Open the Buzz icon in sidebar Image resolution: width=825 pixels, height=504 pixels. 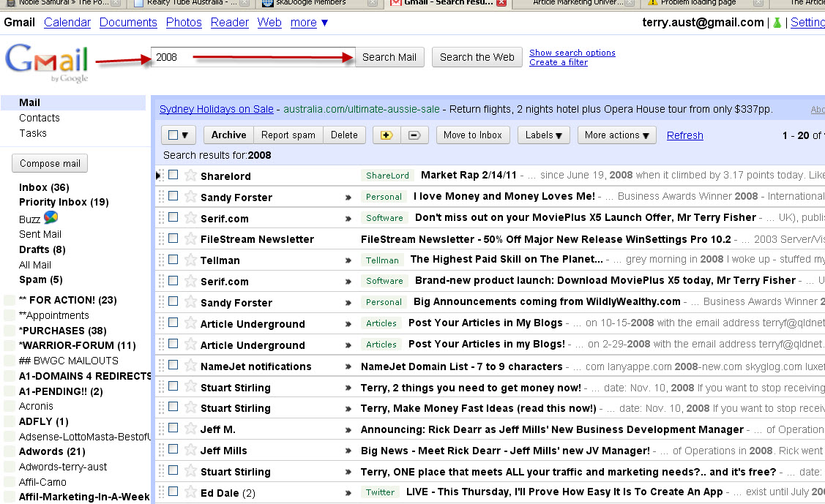(51, 218)
